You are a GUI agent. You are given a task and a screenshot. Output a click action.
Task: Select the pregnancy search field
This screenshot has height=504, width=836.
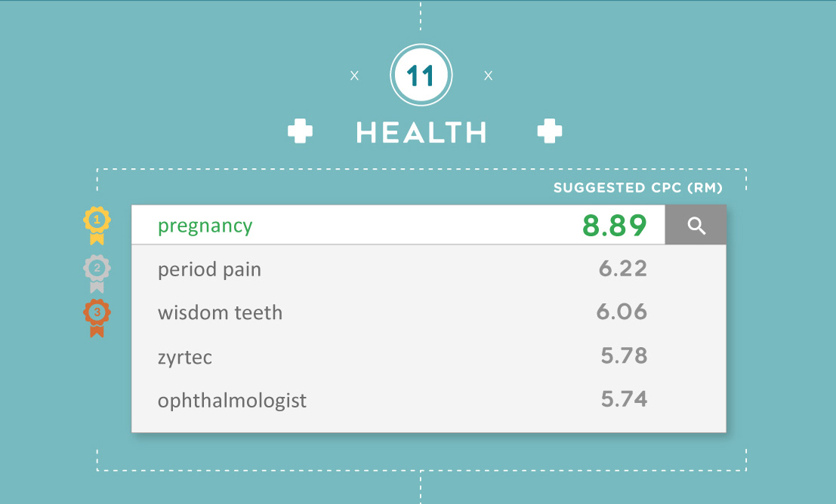pos(398,225)
